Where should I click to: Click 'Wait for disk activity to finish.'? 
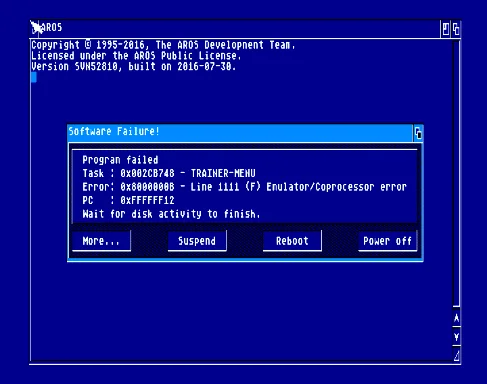pos(171,214)
